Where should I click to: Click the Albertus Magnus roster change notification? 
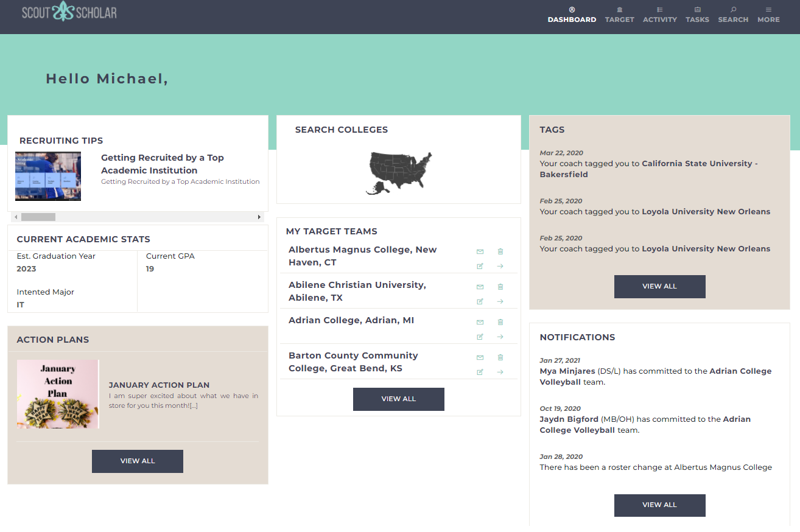click(656, 467)
